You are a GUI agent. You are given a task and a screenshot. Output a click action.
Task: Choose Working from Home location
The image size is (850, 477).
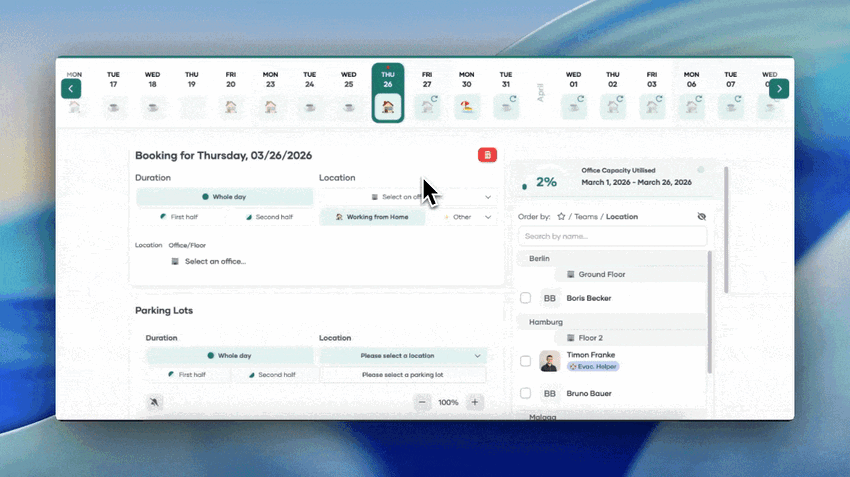click(x=372, y=217)
